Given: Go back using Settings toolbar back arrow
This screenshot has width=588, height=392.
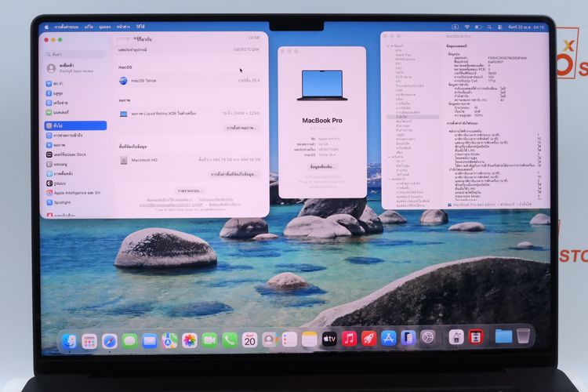Looking at the screenshot, I should click(121, 39).
